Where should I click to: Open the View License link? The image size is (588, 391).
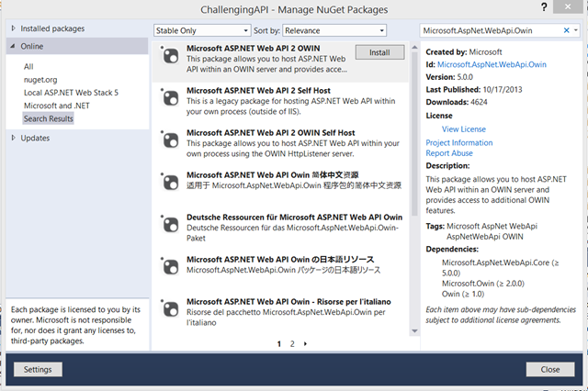click(463, 129)
